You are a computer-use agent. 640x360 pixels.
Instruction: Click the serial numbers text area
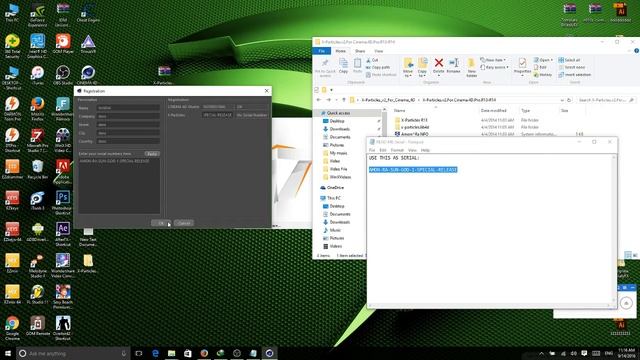click(x=119, y=186)
